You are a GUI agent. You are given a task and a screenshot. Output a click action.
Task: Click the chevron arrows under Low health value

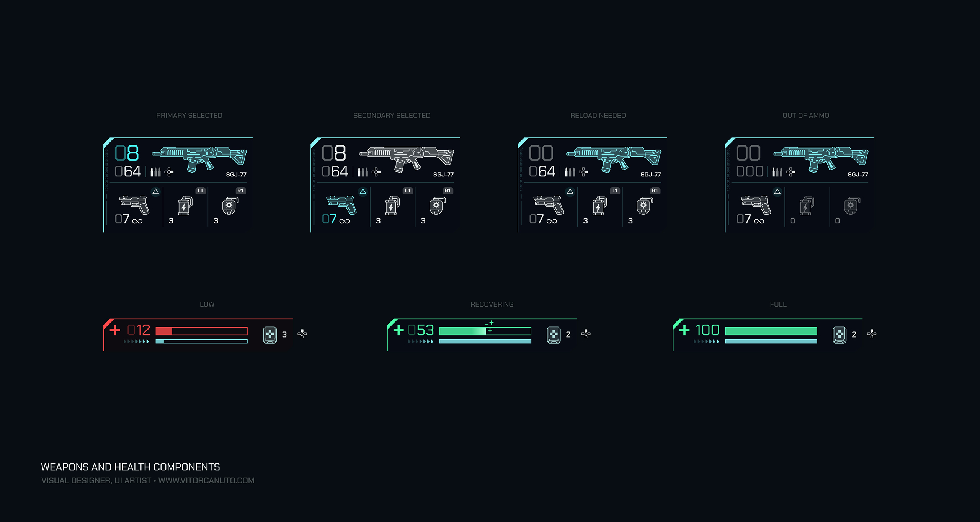136,341
